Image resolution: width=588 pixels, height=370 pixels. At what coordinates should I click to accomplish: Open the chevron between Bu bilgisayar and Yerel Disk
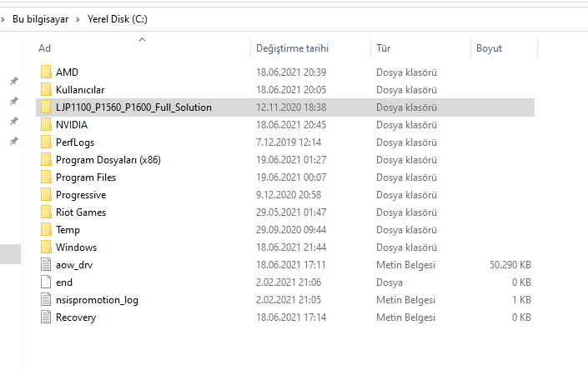(78, 19)
